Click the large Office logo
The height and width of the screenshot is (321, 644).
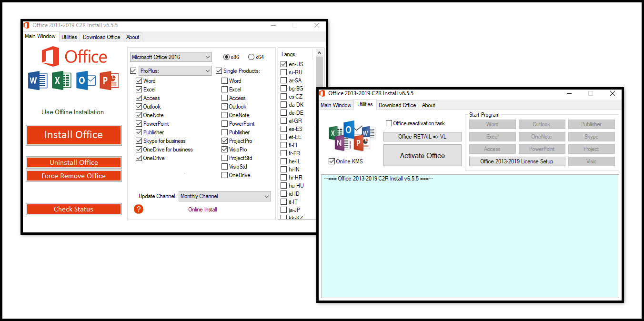tap(74, 57)
